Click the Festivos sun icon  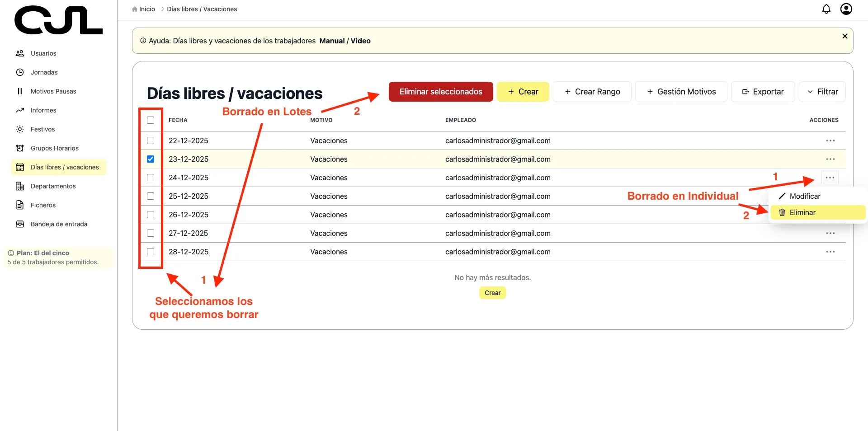(x=20, y=129)
